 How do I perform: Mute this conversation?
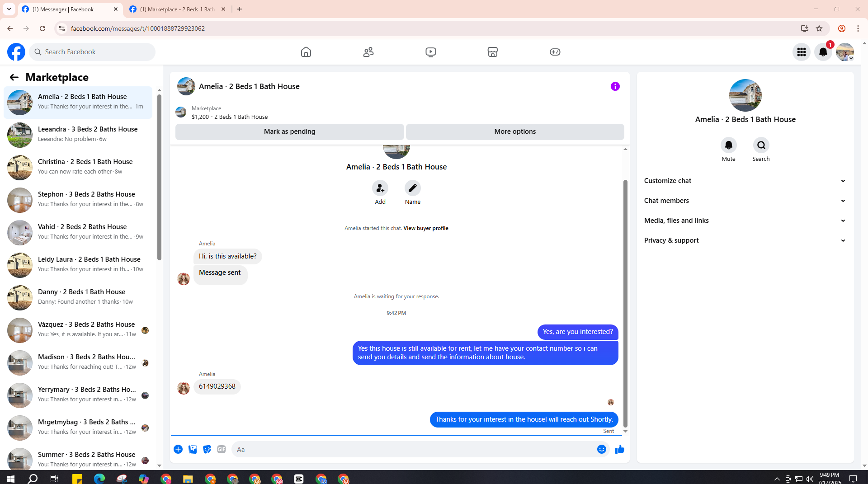(729, 145)
